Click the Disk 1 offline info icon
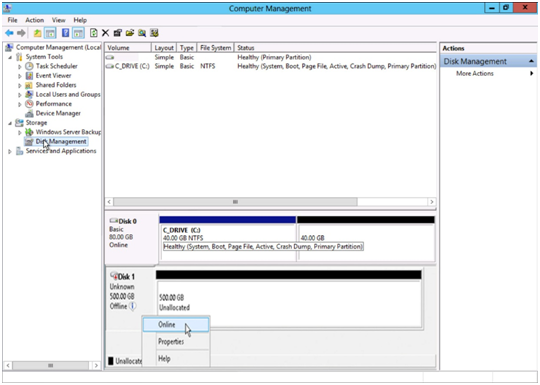 point(133,306)
